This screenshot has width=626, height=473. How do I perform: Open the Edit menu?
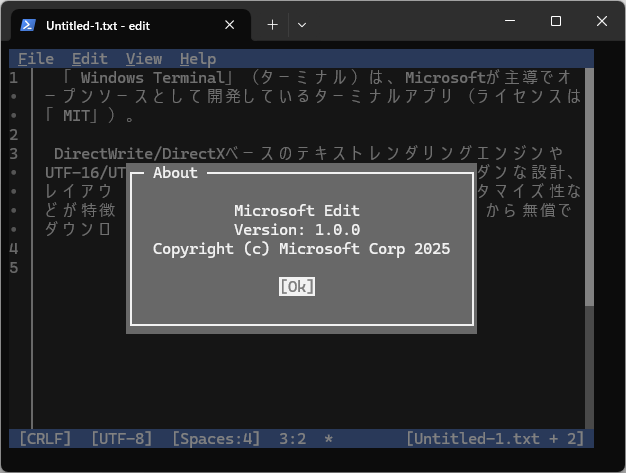coord(89,59)
